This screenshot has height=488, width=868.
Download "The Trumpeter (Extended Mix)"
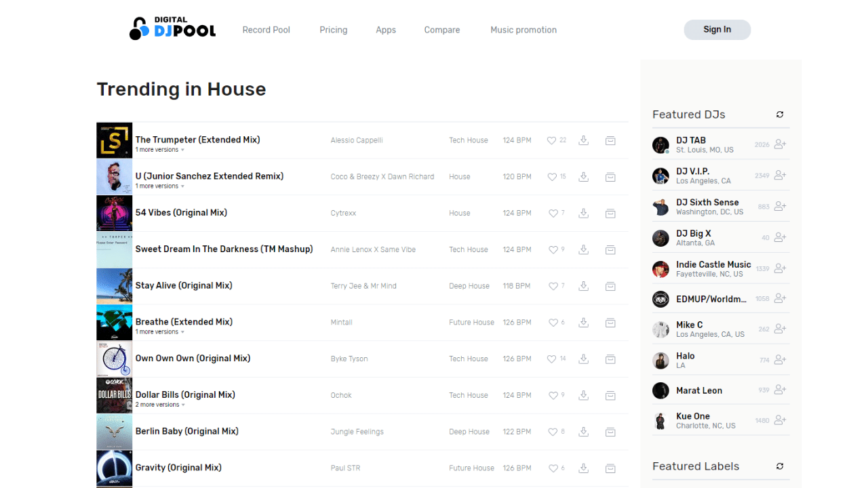(x=583, y=140)
